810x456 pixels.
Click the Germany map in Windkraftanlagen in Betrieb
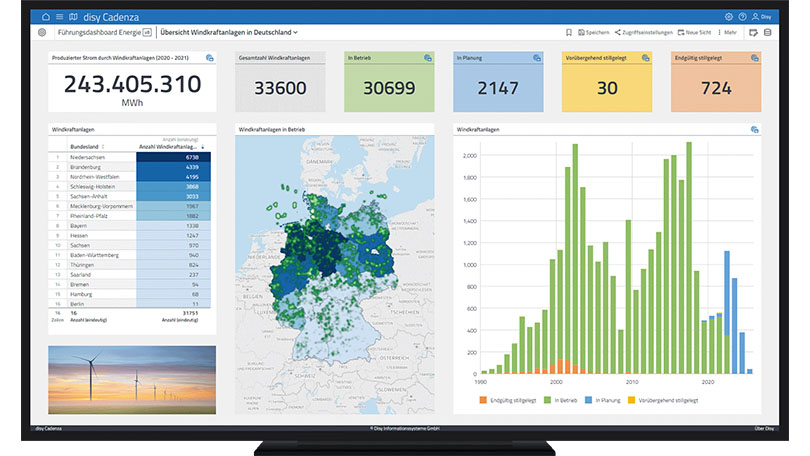point(334,274)
